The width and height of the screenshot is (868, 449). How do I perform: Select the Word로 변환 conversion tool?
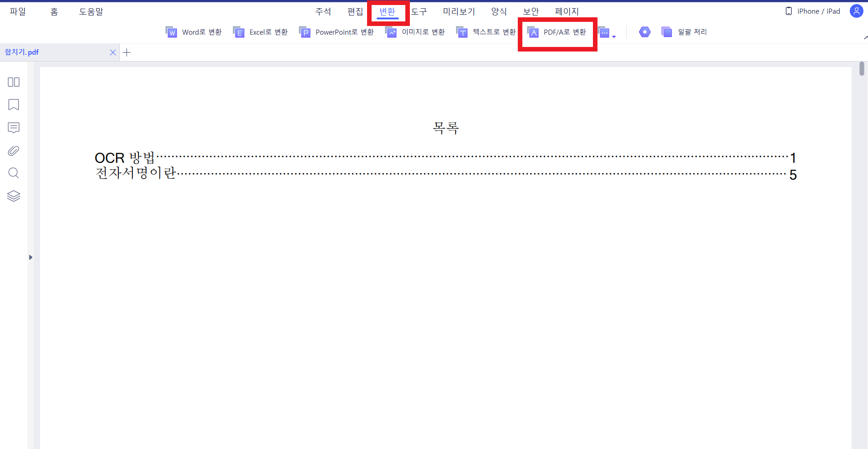pyautogui.click(x=194, y=32)
